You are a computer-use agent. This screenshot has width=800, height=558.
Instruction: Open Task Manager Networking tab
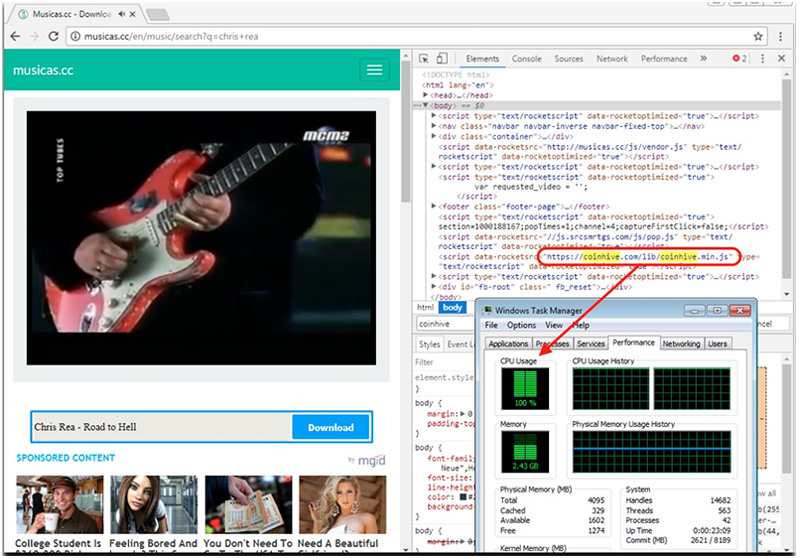click(x=681, y=344)
